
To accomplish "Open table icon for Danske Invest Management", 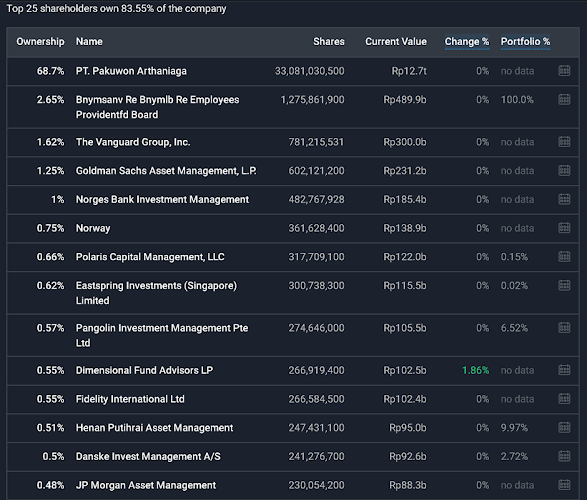I will tap(564, 456).
